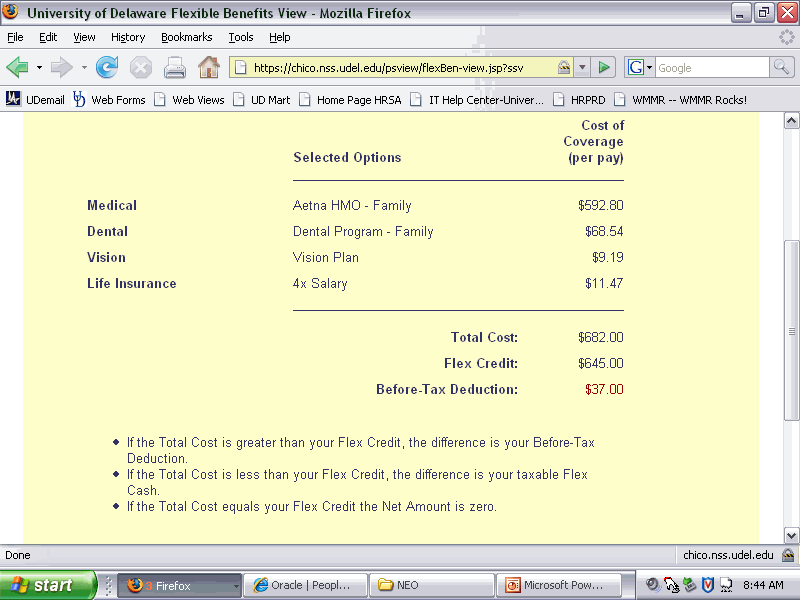The image size is (800, 600).
Task: Switch to Microsoft PowerPoint taskbar window
Action: click(560, 585)
